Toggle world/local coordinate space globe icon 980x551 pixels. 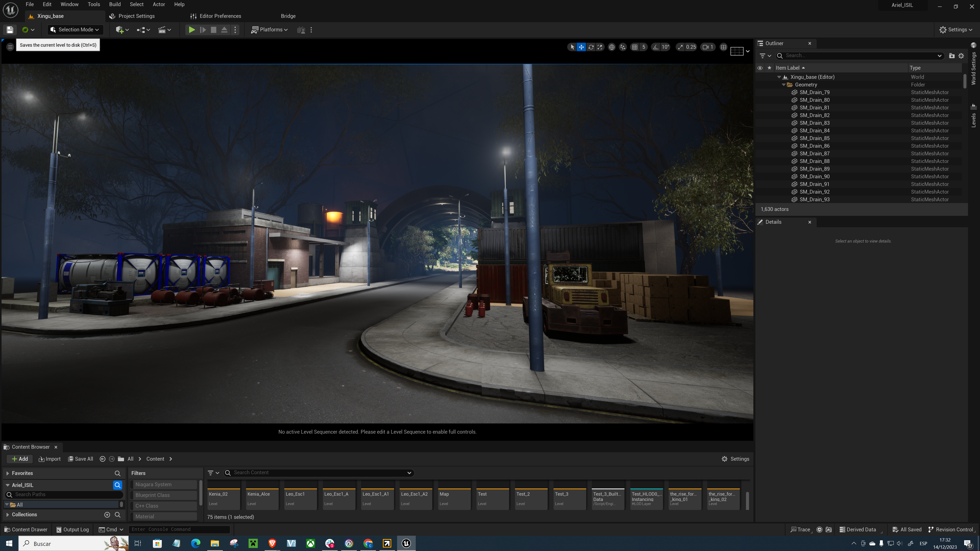click(612, 47)
